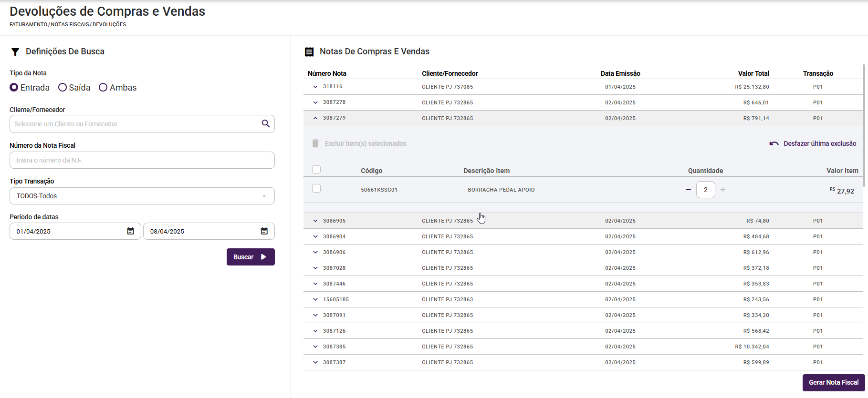Open the start date calendar picker
Image resolution: width=868 pixels, height=398 pixels.
130,231
